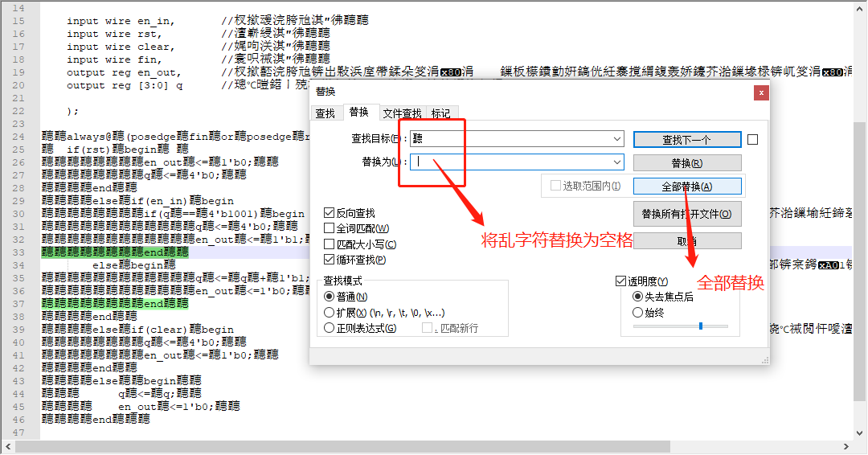Viewport: 868px width, 455px height.
Task: Click the 查找下一个 button
Action: (687, 140)
